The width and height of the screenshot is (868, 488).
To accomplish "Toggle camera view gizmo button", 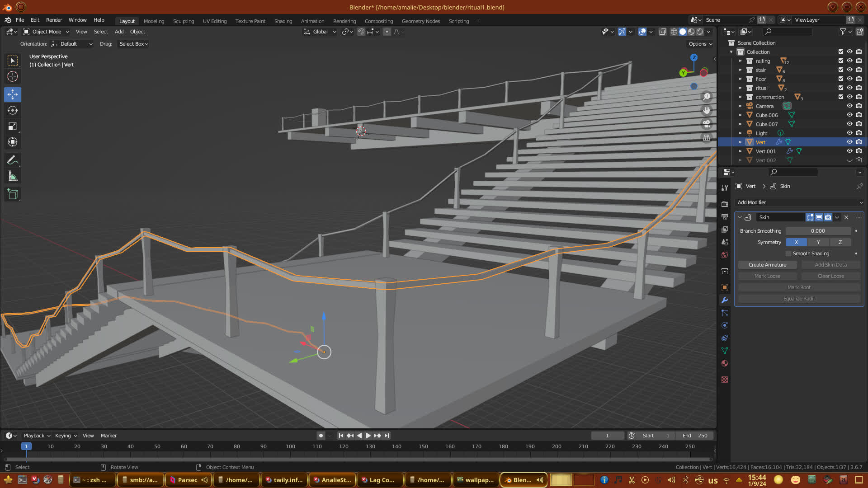I will click(x=707, y=124).
